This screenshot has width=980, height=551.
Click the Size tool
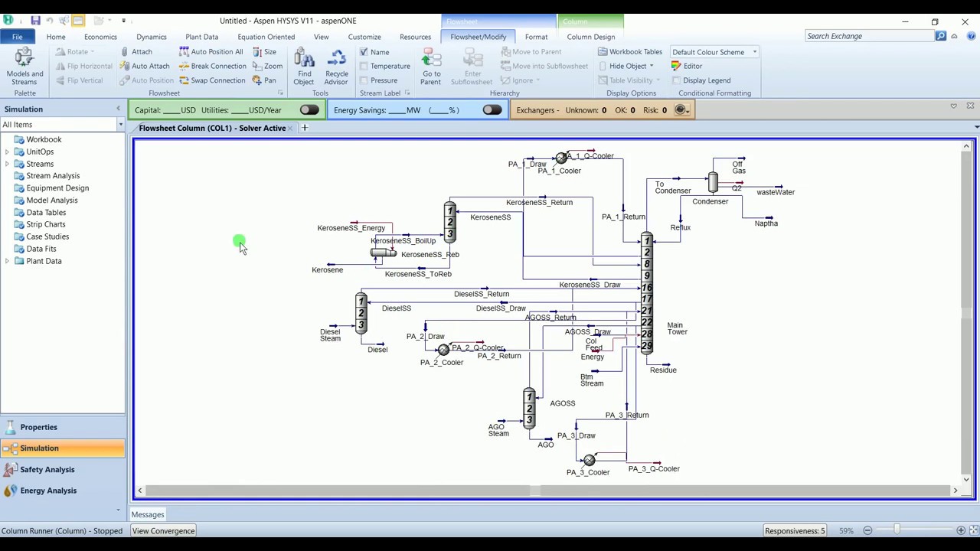(x=264, y=51)
